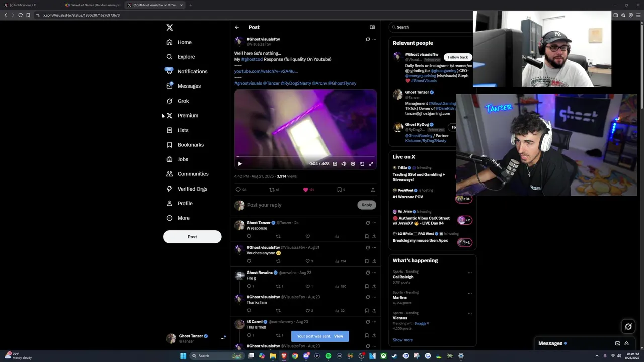
Task: Open the floating Grok button
Action: (x=628, y=327)
